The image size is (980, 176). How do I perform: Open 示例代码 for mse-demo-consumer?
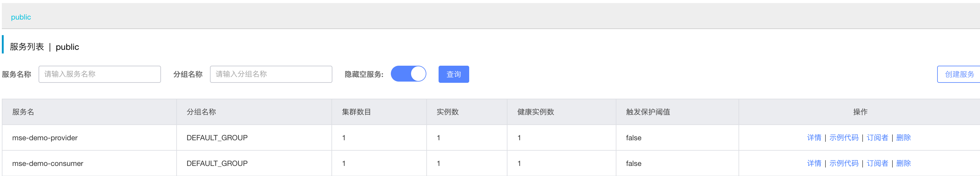[x=843, y=163]
